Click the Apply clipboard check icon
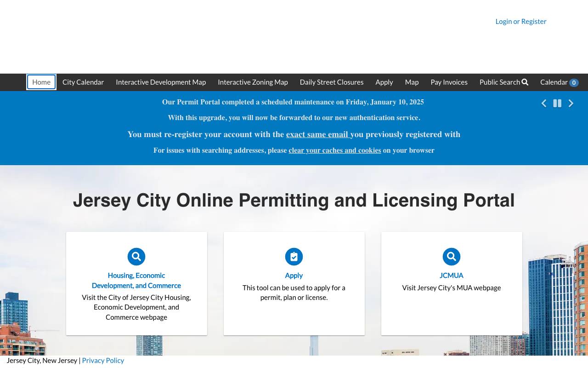Viewport: 588px width, 368px height. click(x=294, y=257)
